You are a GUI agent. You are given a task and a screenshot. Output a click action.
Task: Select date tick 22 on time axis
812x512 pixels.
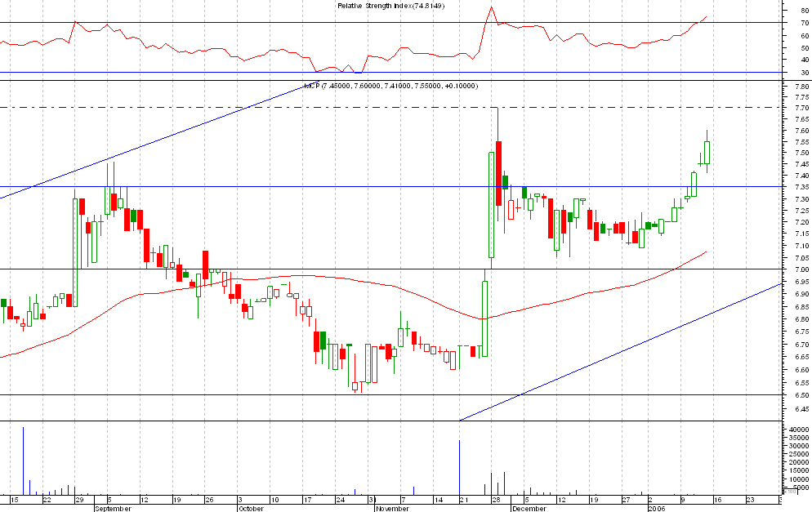[x=47, y=500]
